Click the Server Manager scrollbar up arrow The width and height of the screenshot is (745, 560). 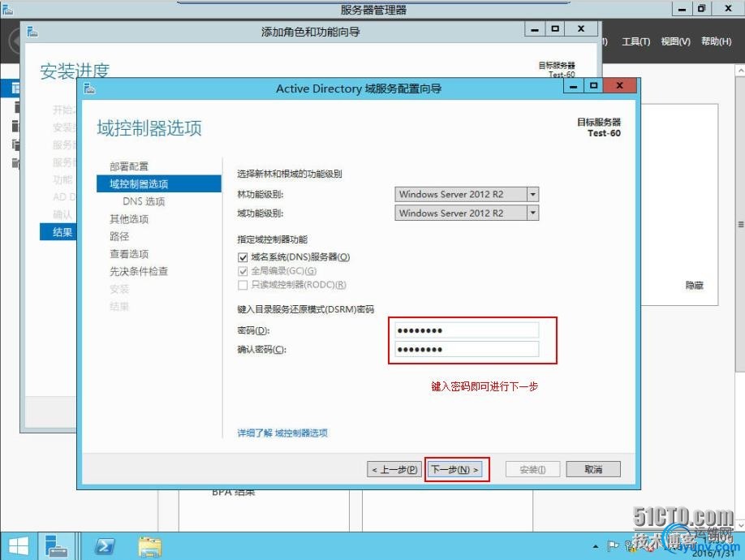coord(740,70)
